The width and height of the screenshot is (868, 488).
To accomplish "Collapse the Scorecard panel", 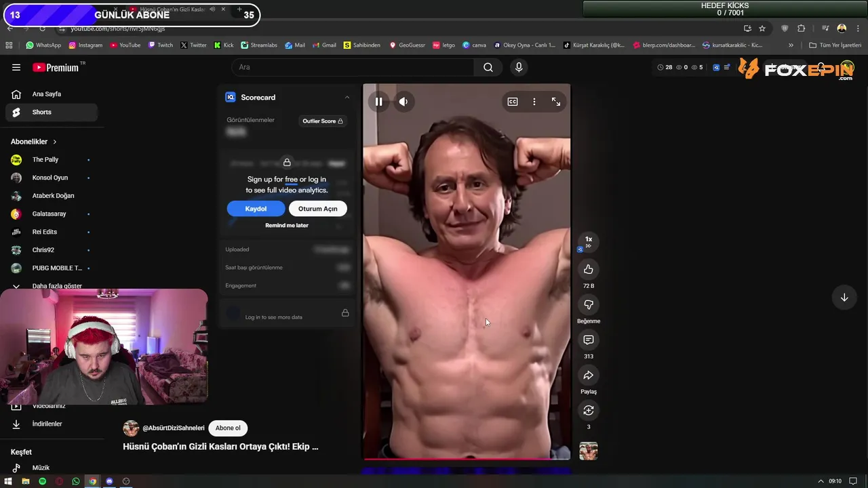I will [x=347, y=97].
